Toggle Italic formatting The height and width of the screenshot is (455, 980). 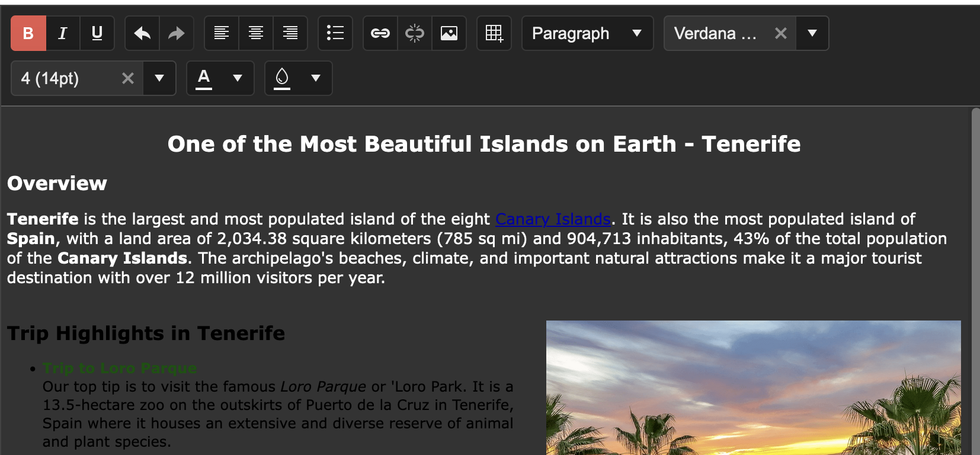click(63, 33)
